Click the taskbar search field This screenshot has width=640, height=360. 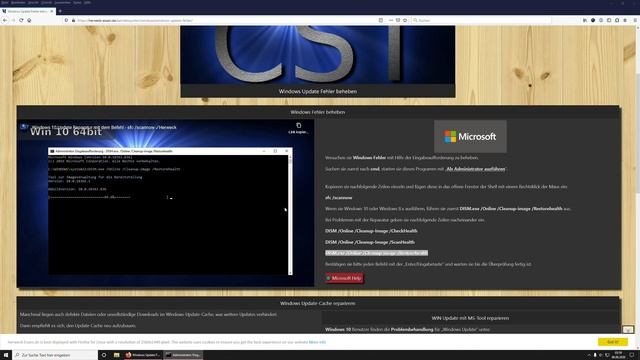coord(55,355)
